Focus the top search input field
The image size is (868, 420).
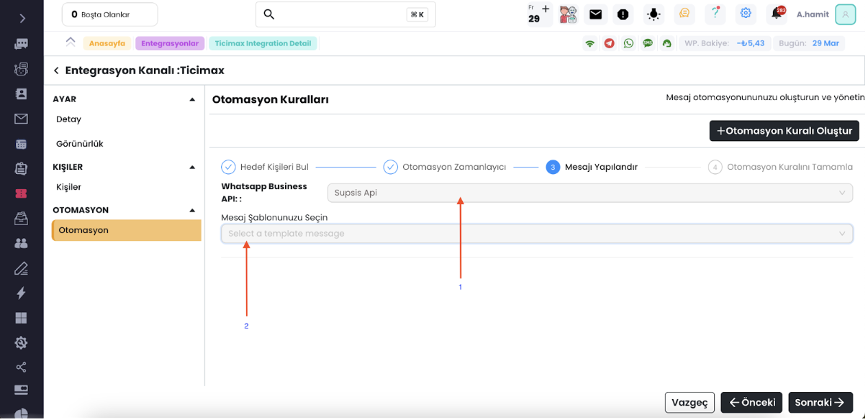tap(345, 14)
